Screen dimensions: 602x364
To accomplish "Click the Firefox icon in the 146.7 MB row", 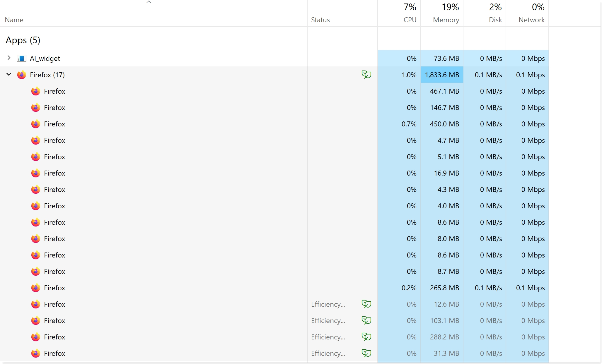I will 36,107.
